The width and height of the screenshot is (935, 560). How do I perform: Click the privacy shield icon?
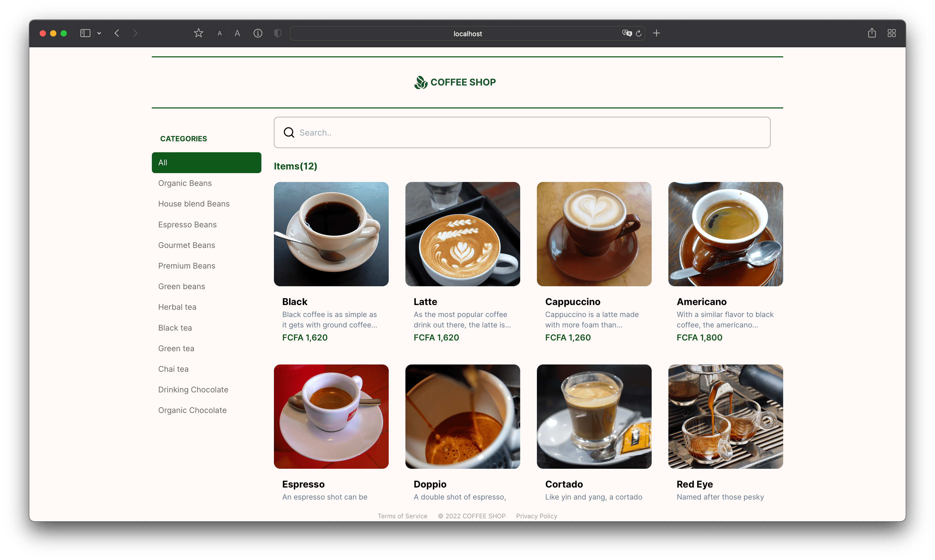[x=278, y=33]
